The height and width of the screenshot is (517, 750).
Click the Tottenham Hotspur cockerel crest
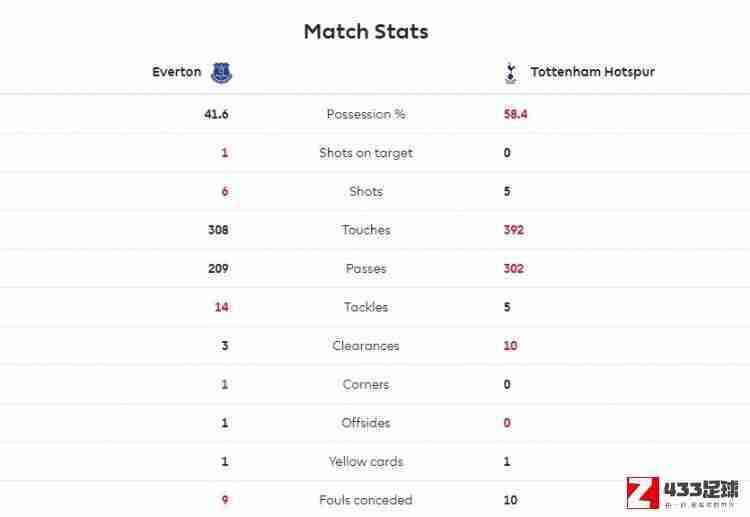click(511, 73)
